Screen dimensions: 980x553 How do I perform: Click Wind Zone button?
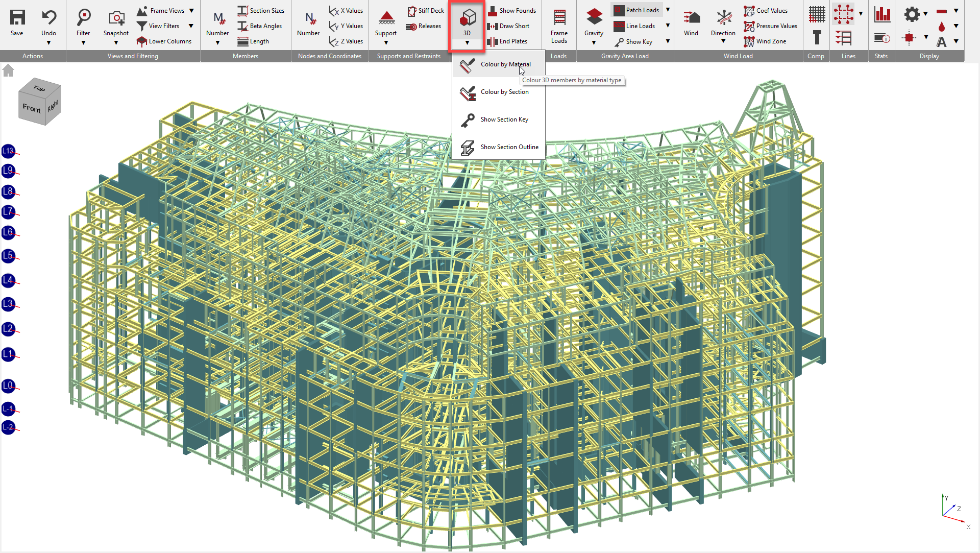[x=765, y=41]
